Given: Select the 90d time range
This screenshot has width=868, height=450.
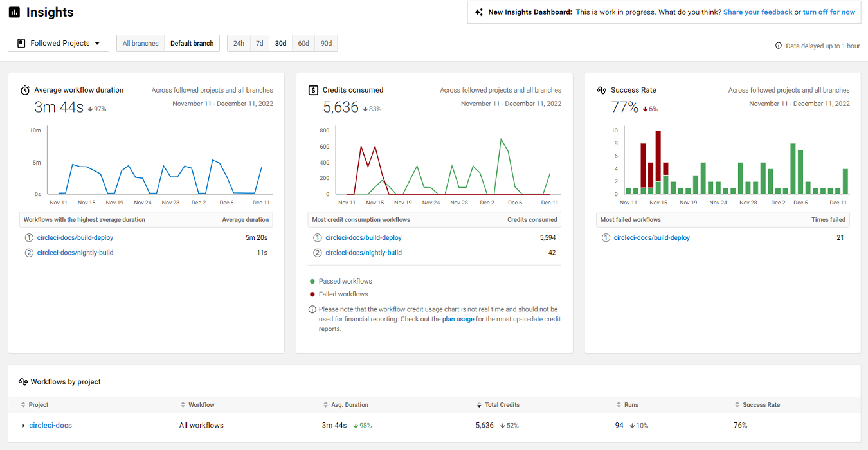Looking at the screenshot, I should (x=326, y=43).
